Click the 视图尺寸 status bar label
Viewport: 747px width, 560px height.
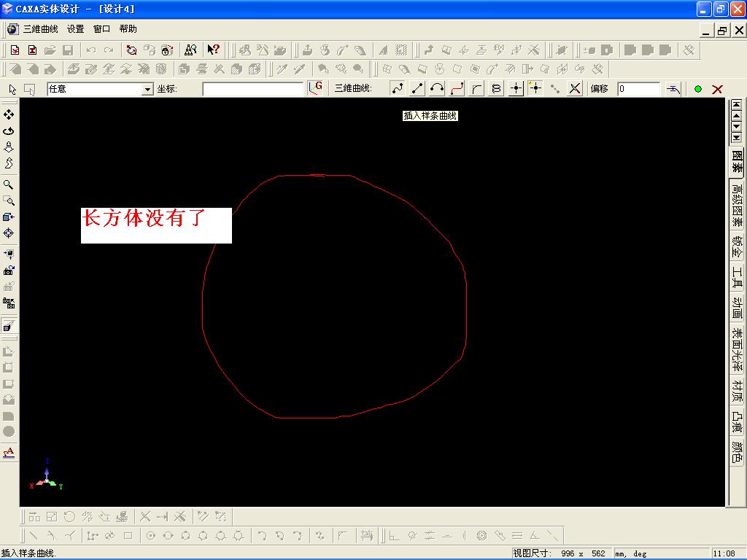532,553
